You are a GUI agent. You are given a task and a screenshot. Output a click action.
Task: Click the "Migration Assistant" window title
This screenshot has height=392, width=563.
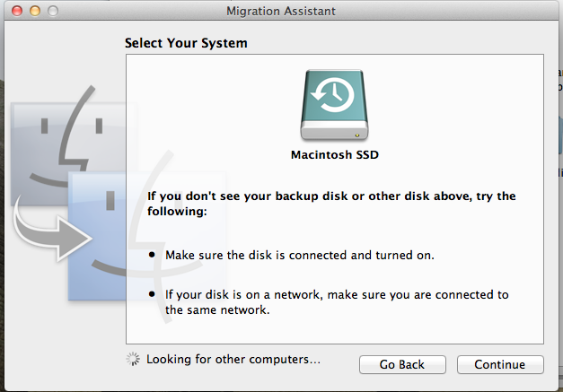tap(280, 12)
